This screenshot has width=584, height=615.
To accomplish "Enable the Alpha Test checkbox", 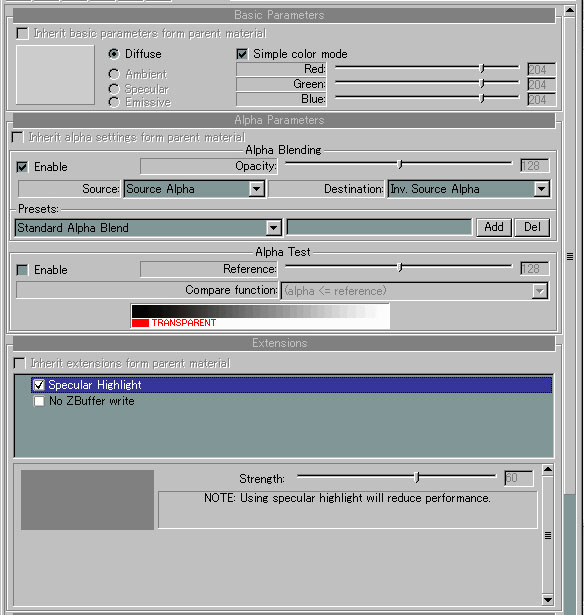I will tap(22, 270).
